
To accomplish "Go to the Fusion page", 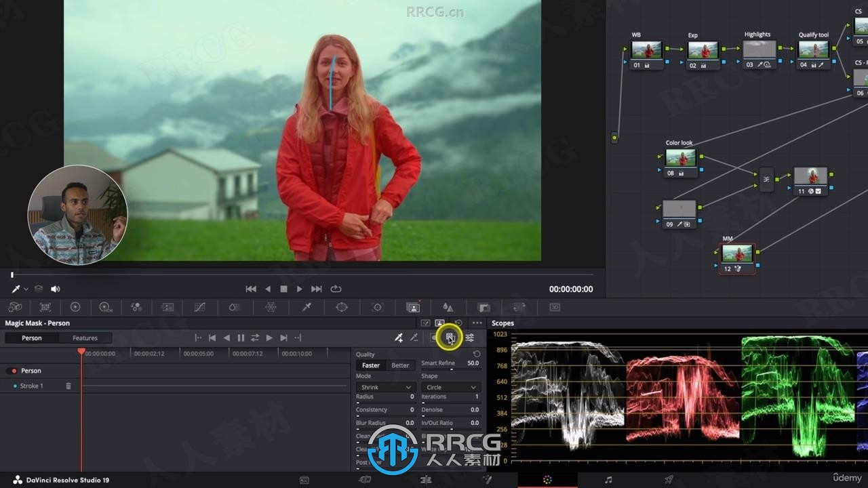I will coord(486,480).
